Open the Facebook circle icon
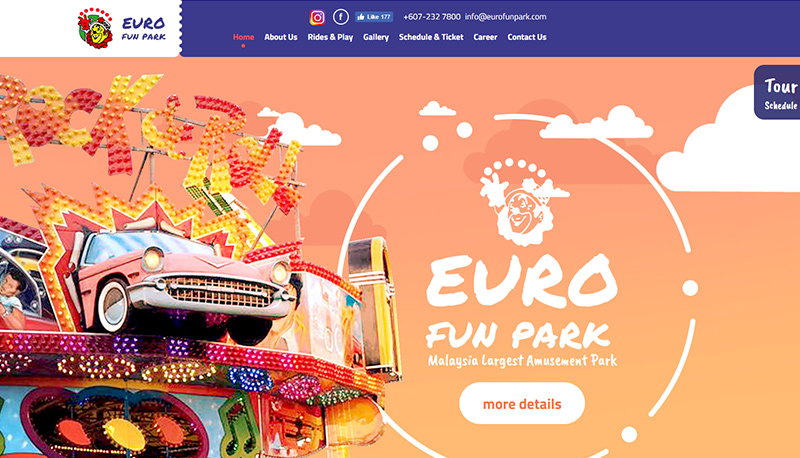Viewport: 800px width, 458px height. pyautogui.click(x=341, y=17)
